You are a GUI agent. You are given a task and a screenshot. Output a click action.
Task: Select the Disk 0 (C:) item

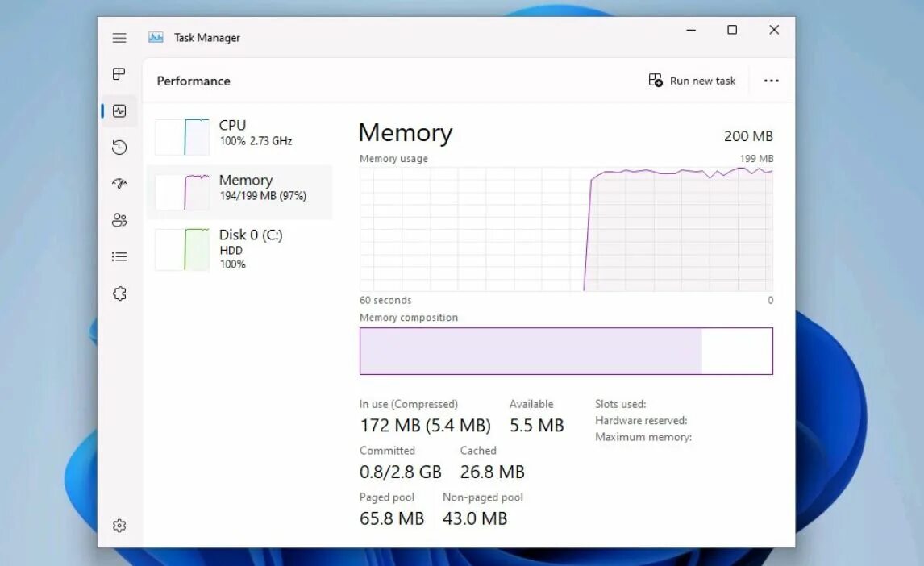[x=239, y=249]
